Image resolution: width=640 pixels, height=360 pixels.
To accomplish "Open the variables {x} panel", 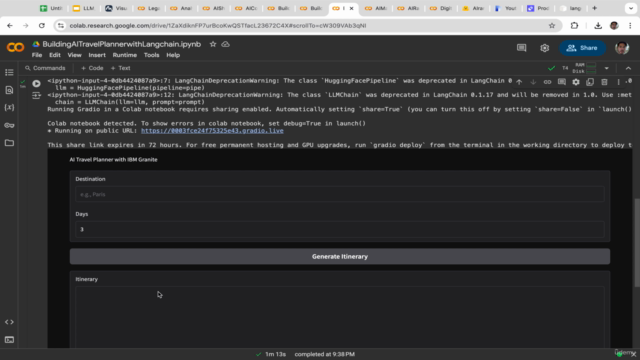I will (x=9, y=107).
